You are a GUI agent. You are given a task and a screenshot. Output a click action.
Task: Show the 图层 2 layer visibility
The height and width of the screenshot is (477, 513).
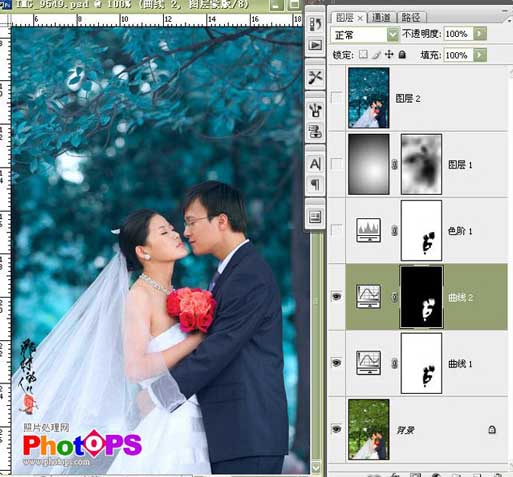(x=337, y=98)
